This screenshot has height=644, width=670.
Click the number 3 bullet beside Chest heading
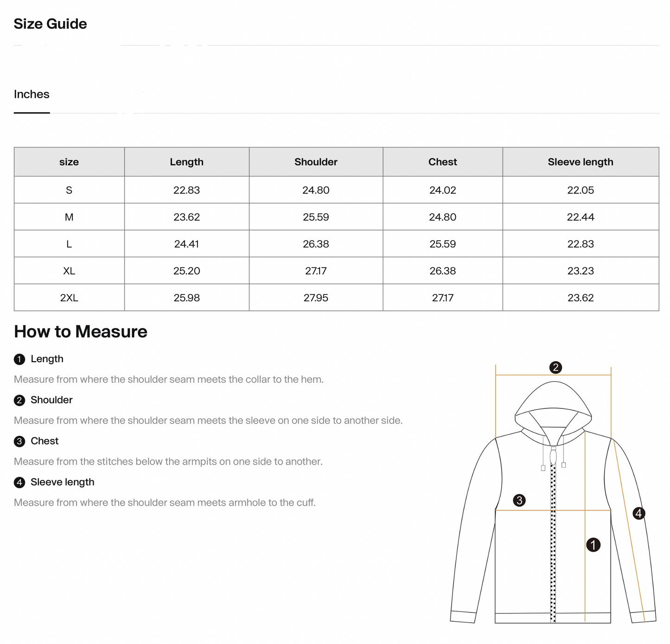tap(19, 441)
